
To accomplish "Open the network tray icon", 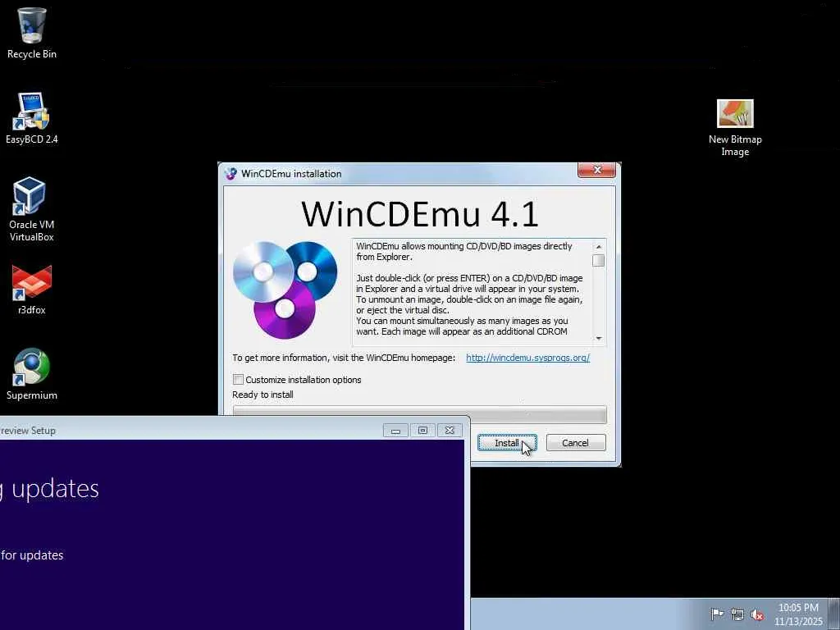I will coord(737,614).
